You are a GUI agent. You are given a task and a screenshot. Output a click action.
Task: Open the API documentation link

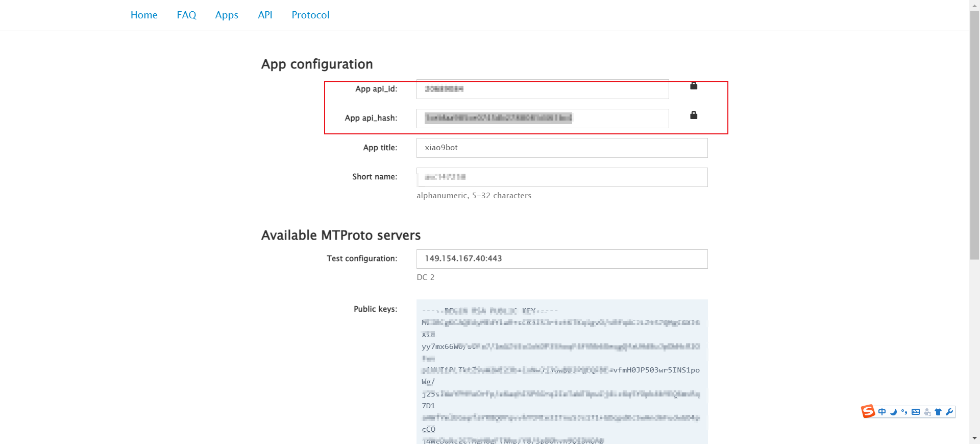click(265, 15)
